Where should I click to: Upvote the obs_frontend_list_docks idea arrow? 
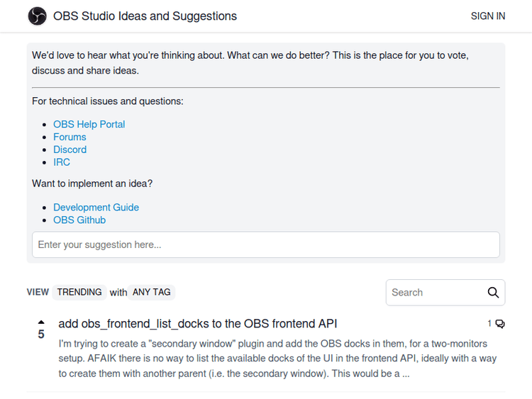[x=41, y=322]
